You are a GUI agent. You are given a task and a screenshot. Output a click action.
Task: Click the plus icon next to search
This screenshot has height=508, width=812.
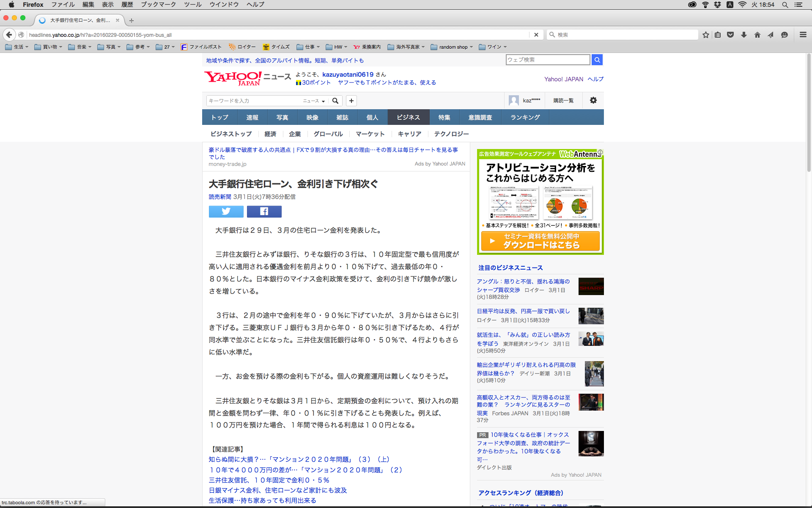351,101
